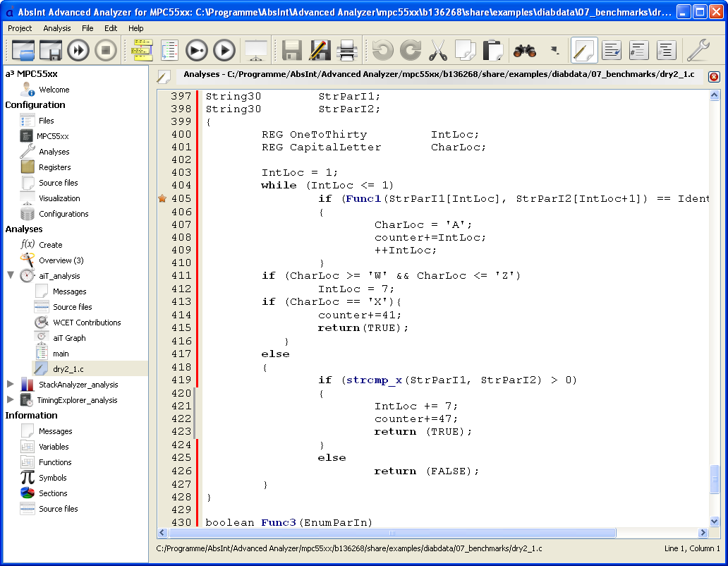Screen dimensions: 728x566
Task: Open a project with the folder-window toolbar icon
Action: pos(23,50)
